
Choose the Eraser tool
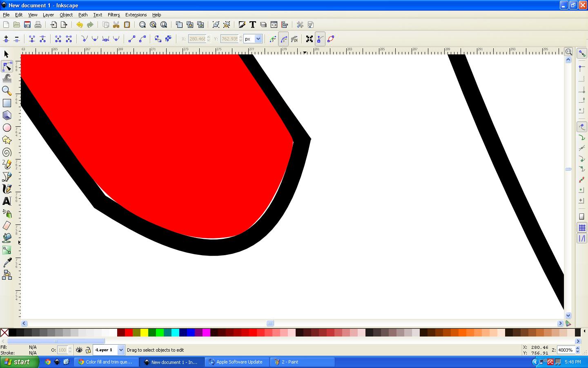tap(7, 226)
